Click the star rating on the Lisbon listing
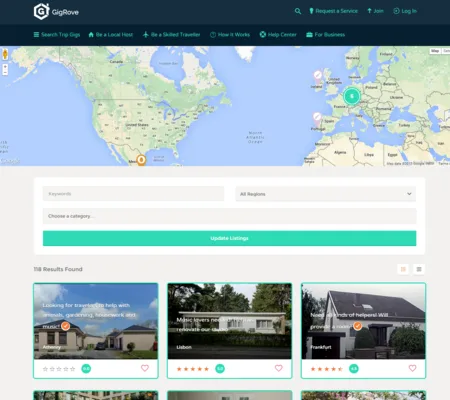Image resolution: width=450 pixels, height=400 pixels. point(193,369)
